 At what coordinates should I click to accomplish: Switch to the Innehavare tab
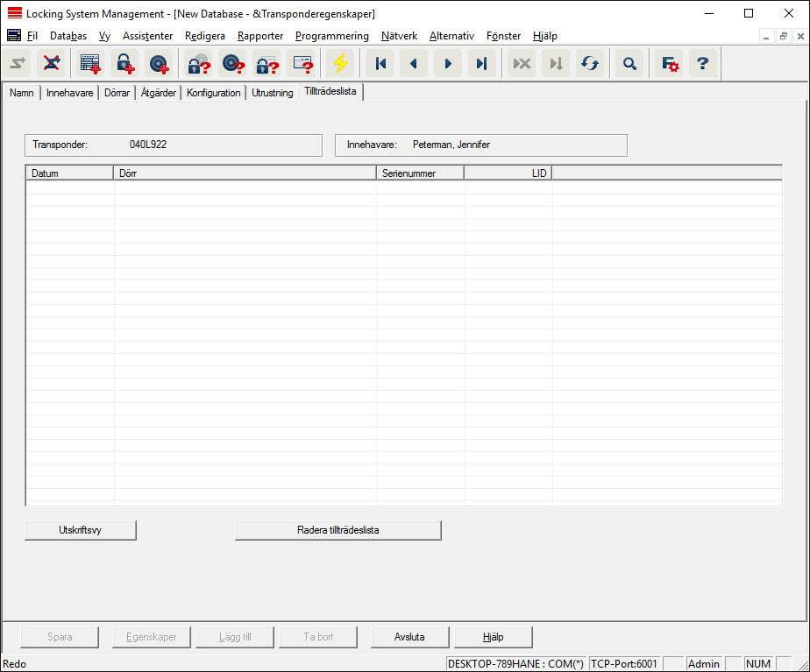(x=69, y=93)
